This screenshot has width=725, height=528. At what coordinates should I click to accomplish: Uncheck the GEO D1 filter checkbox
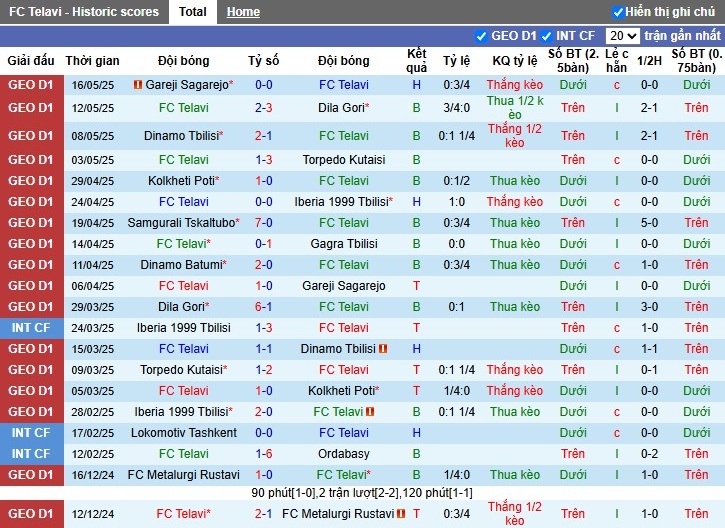tap(481, 36)
